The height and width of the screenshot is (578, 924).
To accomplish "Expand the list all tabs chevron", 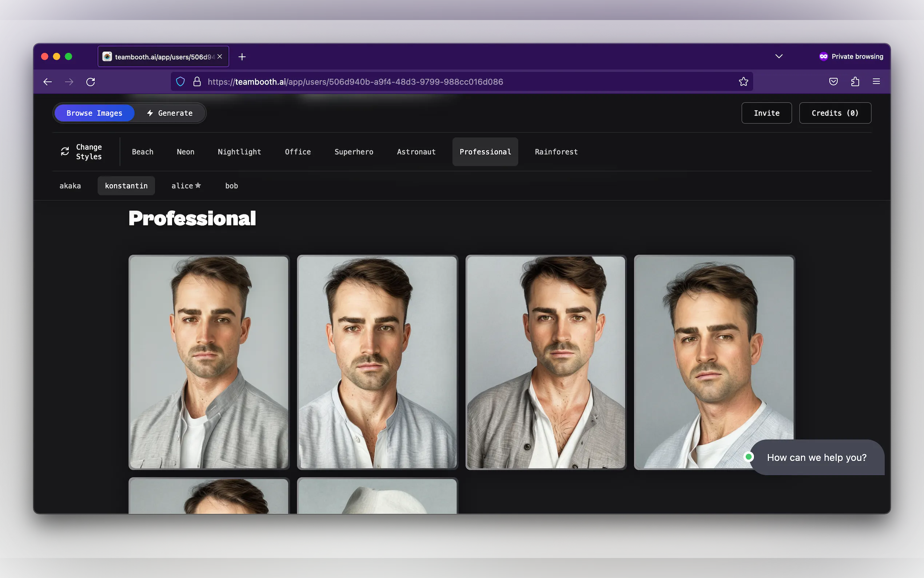I will point(778,56).
